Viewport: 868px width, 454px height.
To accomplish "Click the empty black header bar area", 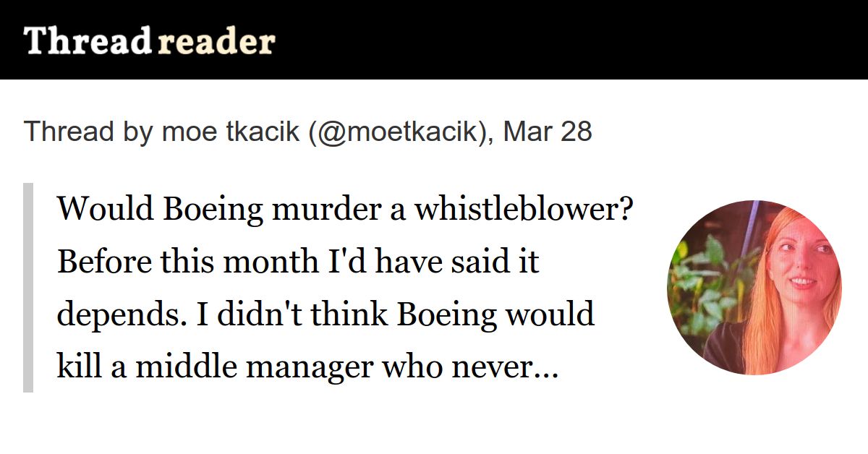I will click(x=571, y=40).
